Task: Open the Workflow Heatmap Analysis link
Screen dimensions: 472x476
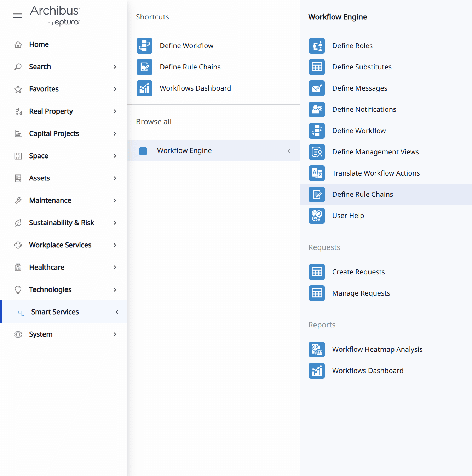Action: [x=377, y=349]
